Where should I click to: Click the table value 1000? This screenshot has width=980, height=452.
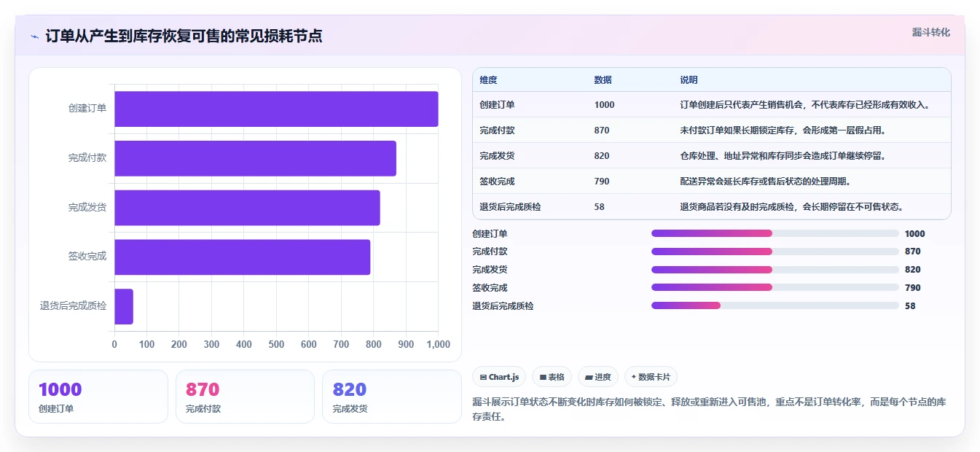tap(604, 105)
